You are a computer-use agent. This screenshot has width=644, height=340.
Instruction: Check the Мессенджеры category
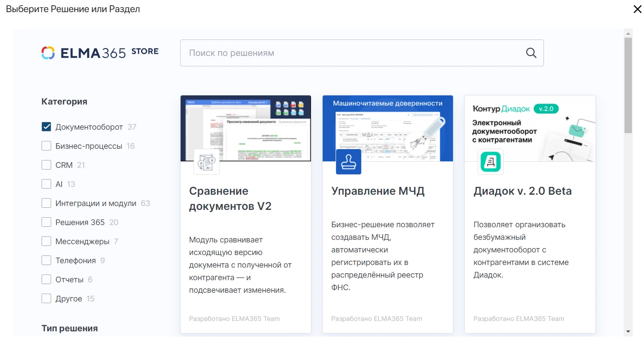tap(46, 241)
